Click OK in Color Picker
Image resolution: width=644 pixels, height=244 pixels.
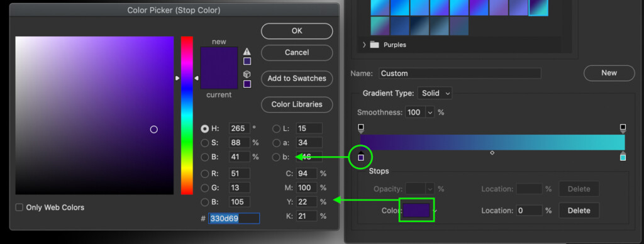point(297,31)
